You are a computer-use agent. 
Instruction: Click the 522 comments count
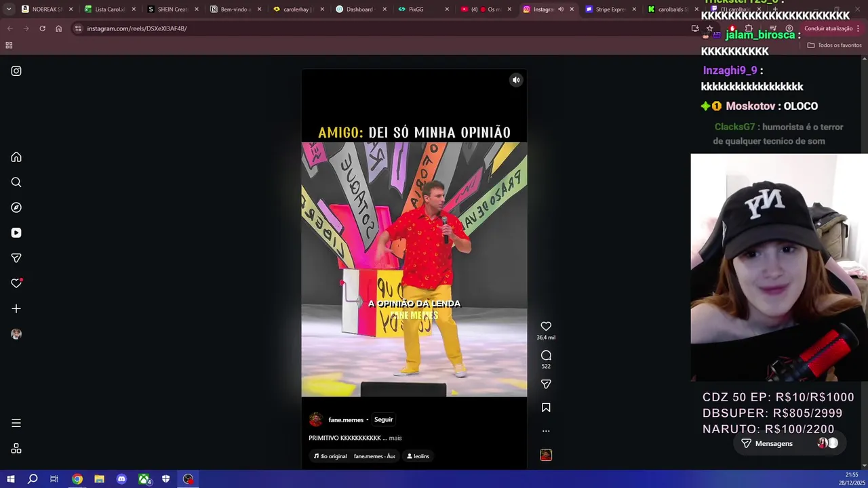point(546,367)
